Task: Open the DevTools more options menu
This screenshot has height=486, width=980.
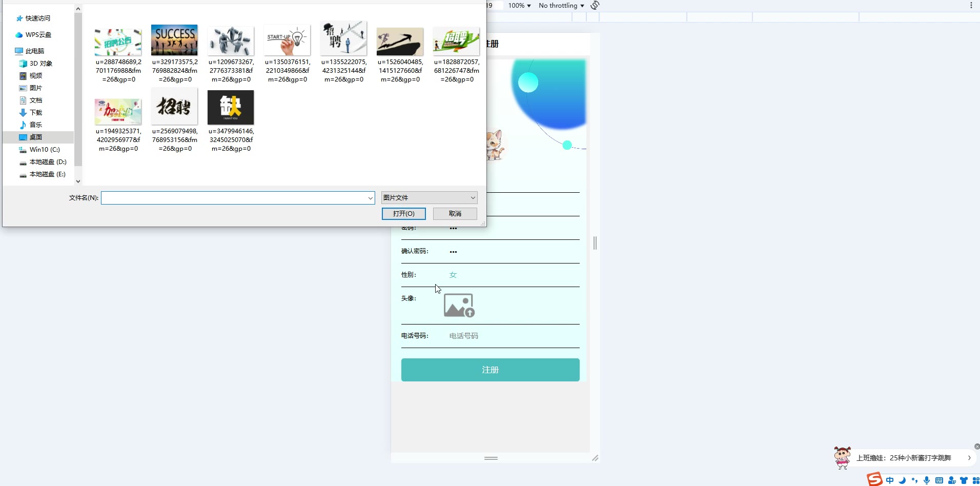Action: coord(971,6)
